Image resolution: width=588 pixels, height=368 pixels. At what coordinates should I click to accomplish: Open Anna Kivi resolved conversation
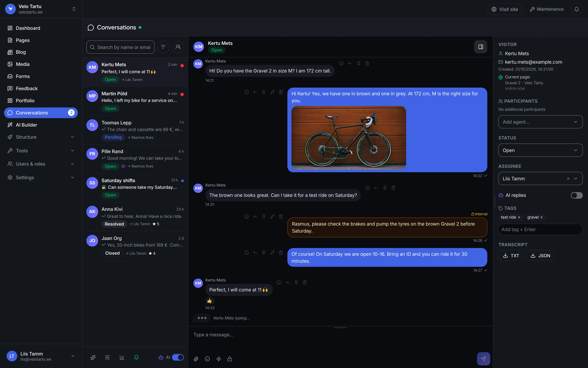tap(135, 217)
